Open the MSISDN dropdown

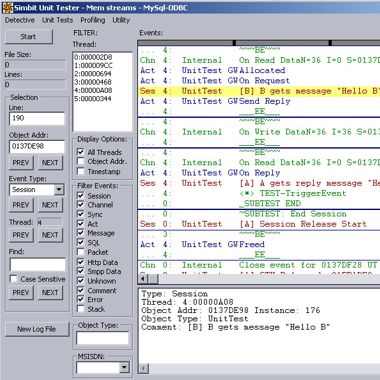124,368
